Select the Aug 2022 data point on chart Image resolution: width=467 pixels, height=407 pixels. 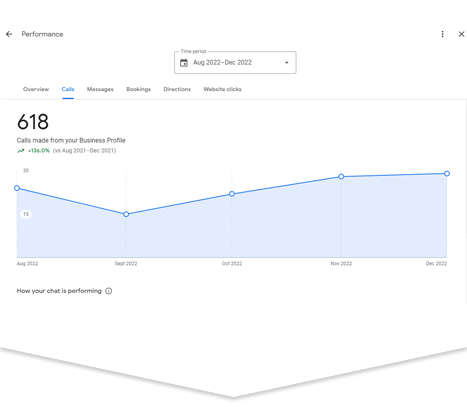[x=17, y=188]
